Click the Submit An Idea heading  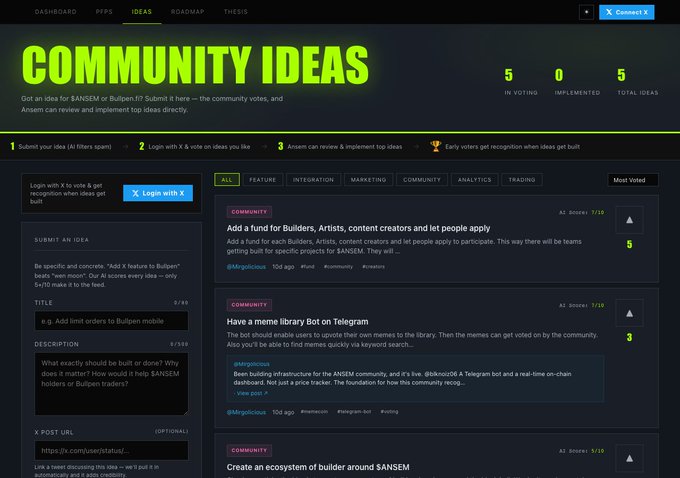(62, 240)
